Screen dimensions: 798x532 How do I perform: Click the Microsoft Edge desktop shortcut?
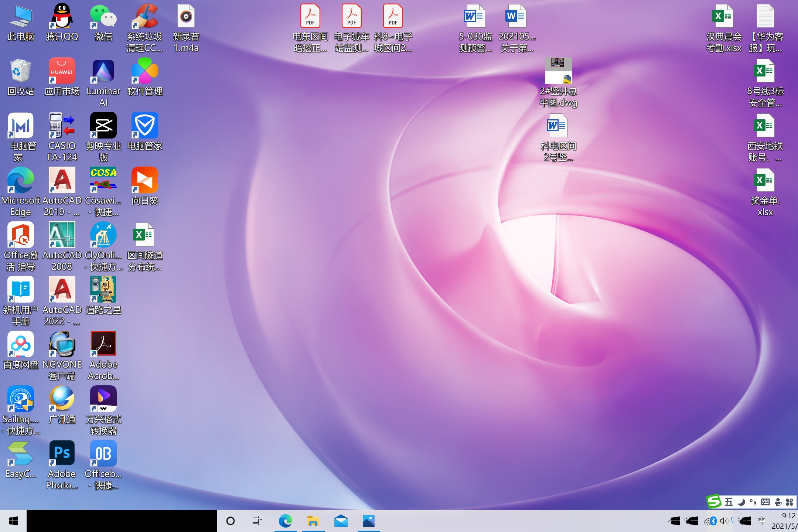(x=21, y=192)
